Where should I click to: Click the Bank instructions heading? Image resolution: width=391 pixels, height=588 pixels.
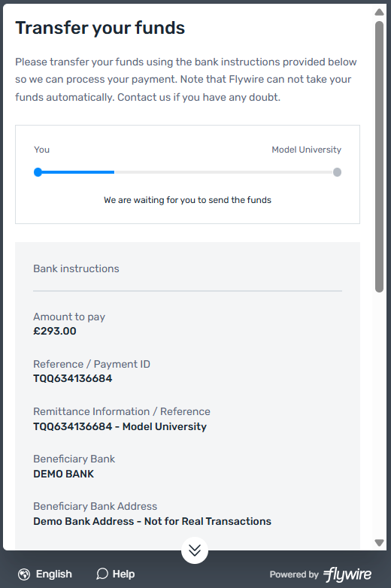76,268
